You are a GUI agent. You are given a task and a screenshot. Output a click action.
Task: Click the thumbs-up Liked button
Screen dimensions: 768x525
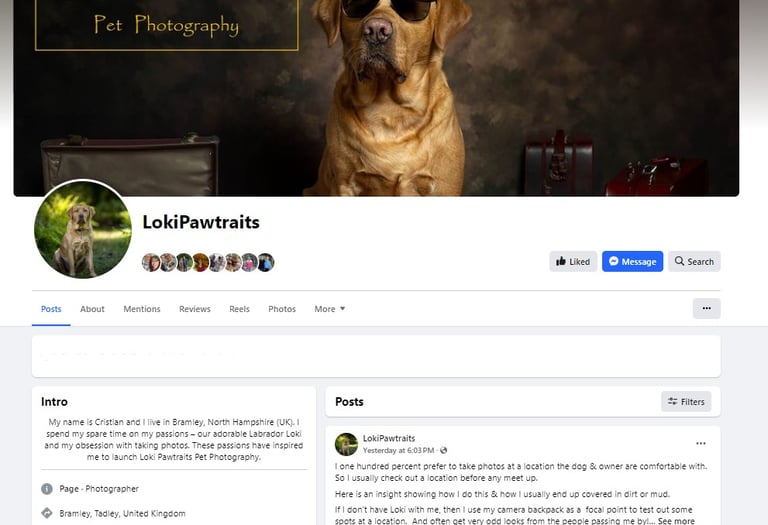pyautogui.click(x=573, y=262)
